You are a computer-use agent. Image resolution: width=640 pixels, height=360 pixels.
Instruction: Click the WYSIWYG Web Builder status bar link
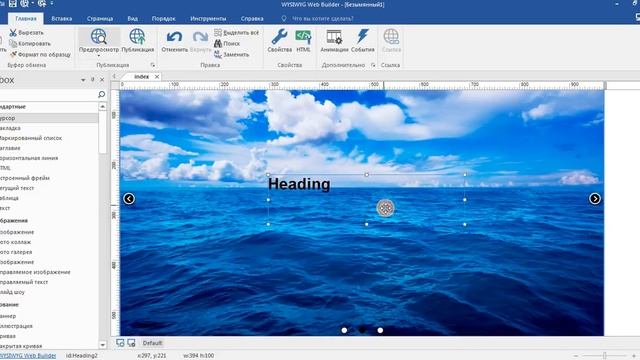28,356
